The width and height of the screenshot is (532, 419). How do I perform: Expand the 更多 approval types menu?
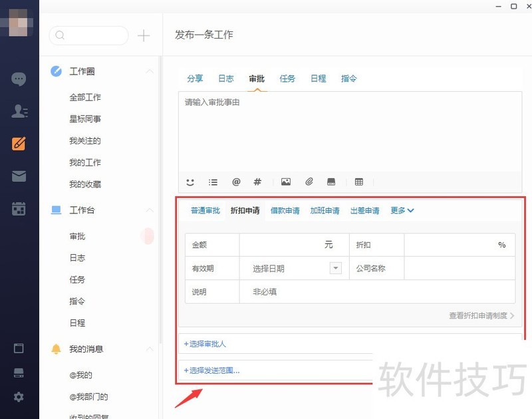click(x=402, y=211)
